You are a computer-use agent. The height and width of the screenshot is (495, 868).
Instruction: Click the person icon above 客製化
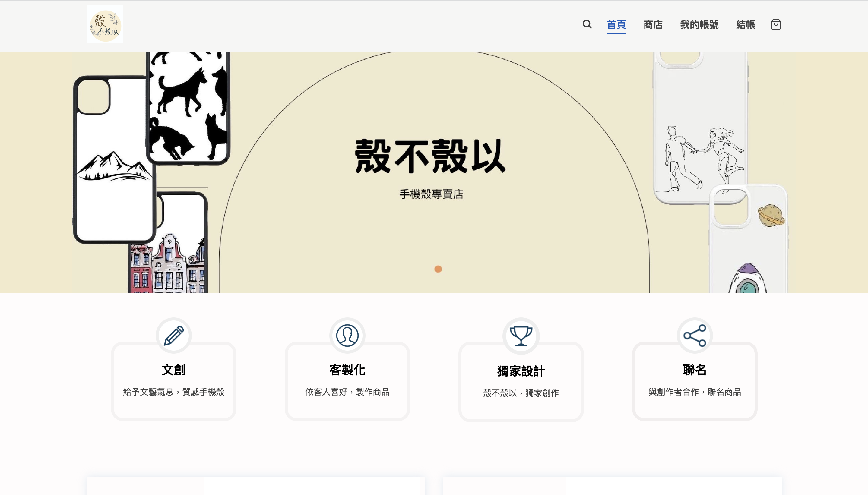(x=347, y=335)
